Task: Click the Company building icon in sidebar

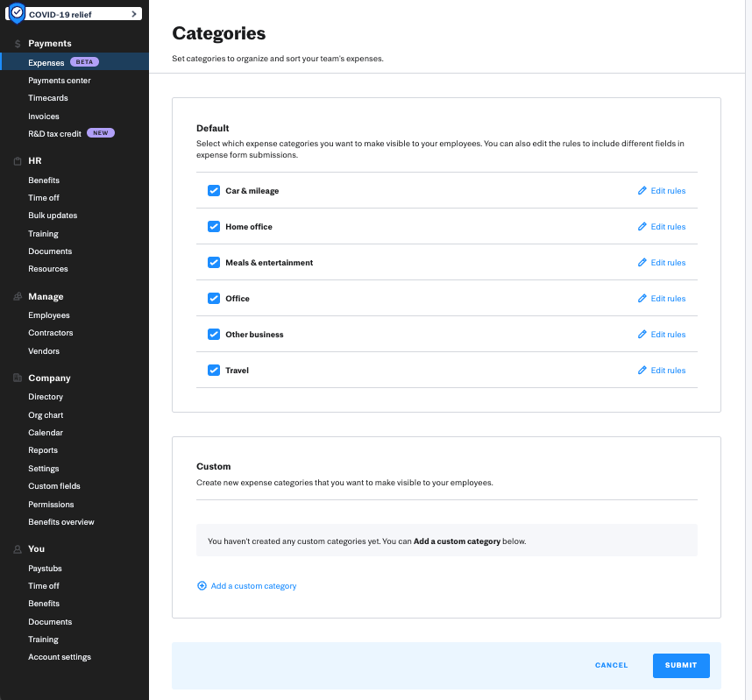Action: pos(17,378)
